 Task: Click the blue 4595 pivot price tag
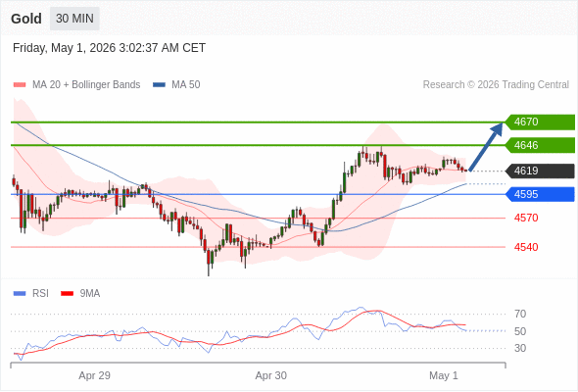pos(540,194)
